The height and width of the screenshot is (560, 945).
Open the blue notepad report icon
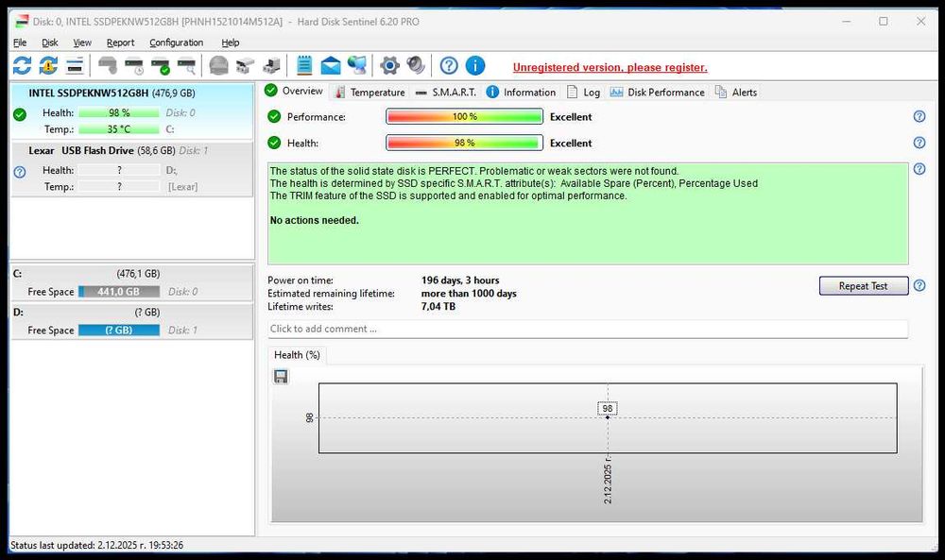click(304, 66)
